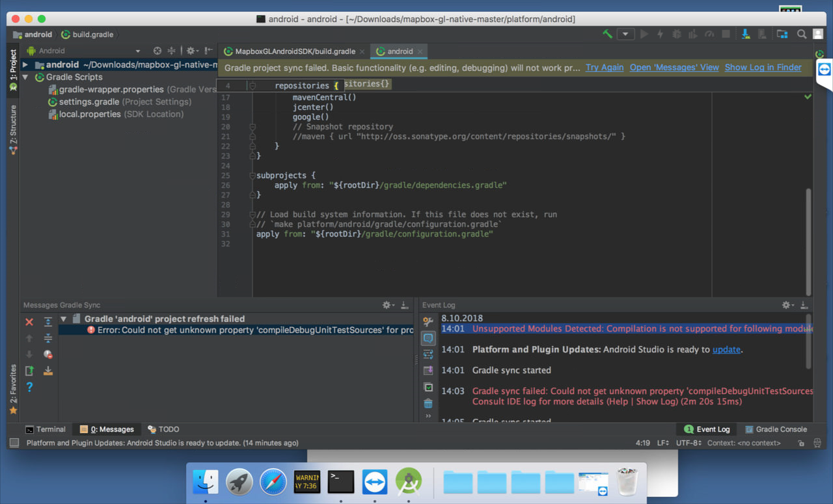The image size is (833, 504).
Task: Select local.properties in project tree
Action: (x=90, y=114)
